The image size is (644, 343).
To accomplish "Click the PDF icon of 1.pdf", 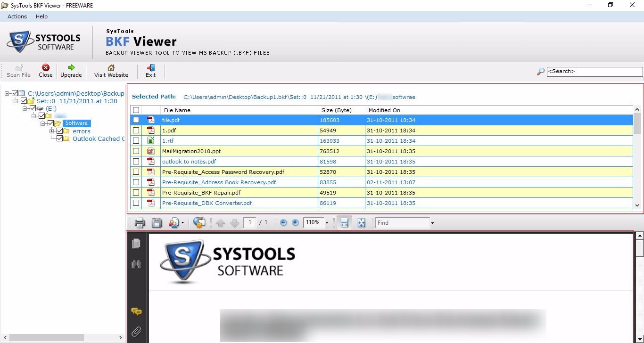I will click(151, 131).
